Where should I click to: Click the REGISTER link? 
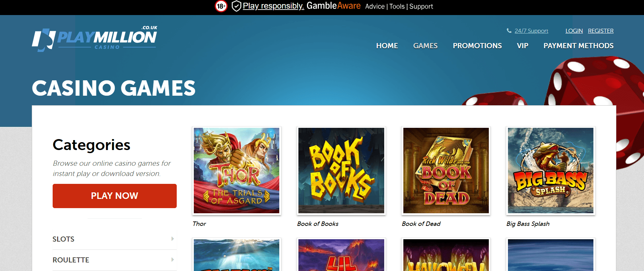tap(601, 31)
